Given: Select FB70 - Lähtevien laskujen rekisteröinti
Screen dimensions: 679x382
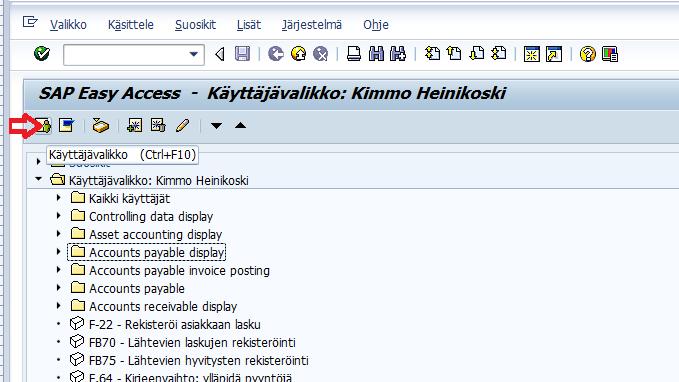Looking at the screenshot, I should tap(192, 343).
